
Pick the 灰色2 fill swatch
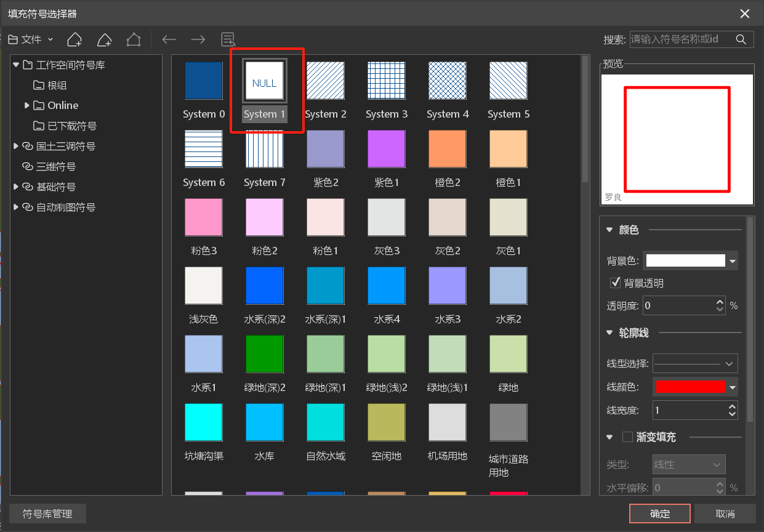click(x=448, y=217)
